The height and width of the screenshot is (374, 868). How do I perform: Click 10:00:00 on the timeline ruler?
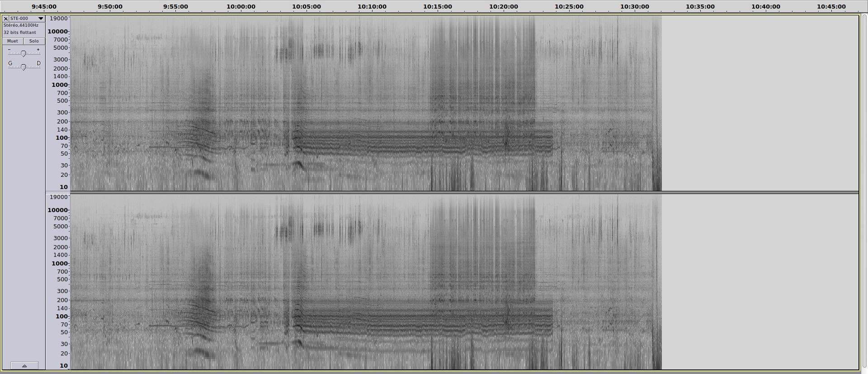pyautogui.click(x=241, y=7)
